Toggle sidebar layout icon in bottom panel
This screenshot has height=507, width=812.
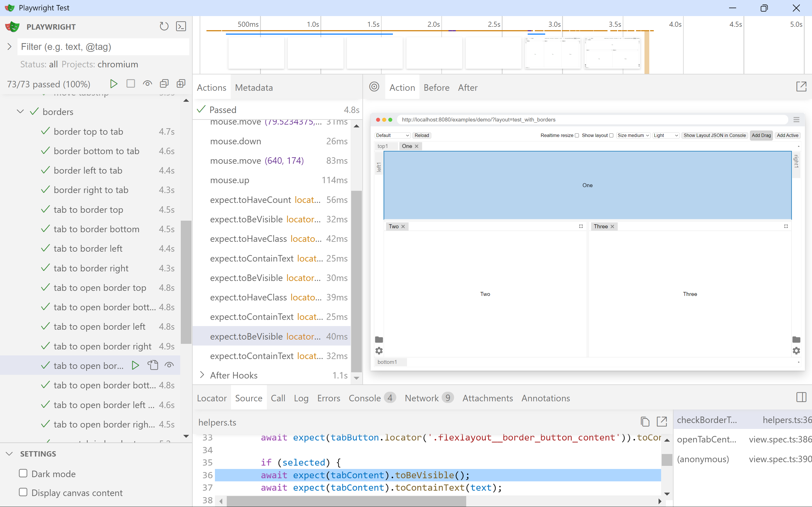(x=801, y=398)
